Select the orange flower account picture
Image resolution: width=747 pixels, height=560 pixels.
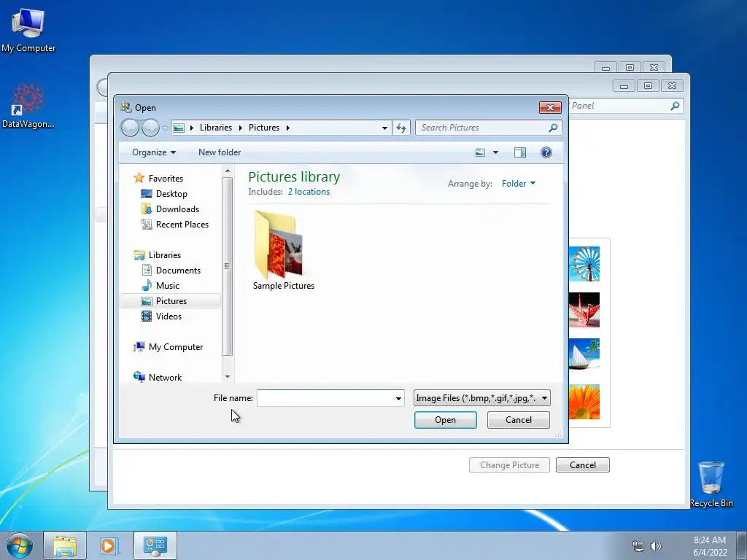(584, 402)
